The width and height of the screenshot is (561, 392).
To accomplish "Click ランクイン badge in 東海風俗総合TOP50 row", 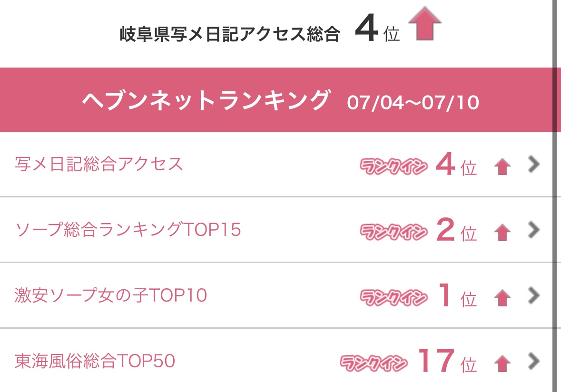I will coord(374,363).
